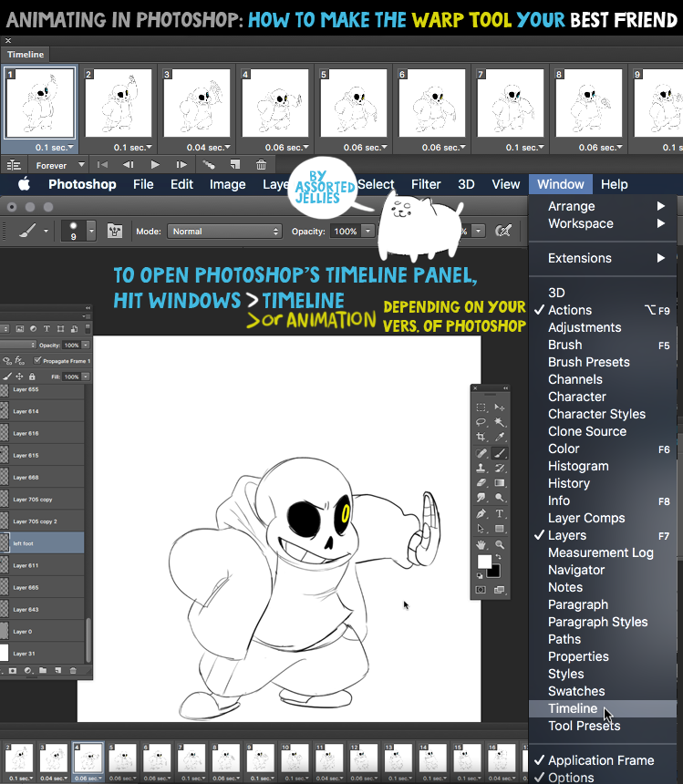Viewport: 683px width, 784px height.
Task: Select the Rectangular Marquee tool
Action: coord(481,407)
